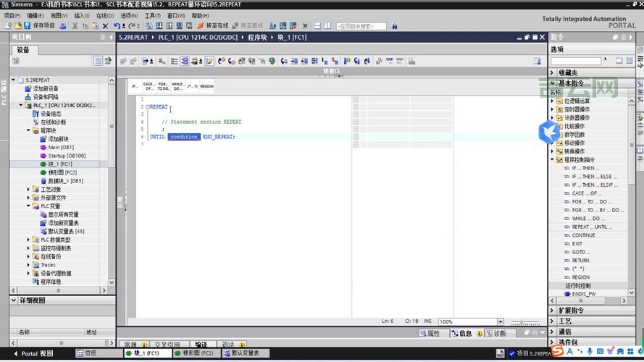Image resolution: width=644 pixels, height=362 pixels.
Task: Open the zoom percentage dropdown showing 100%
Action: pyautogui.click(x=500, y=321)
